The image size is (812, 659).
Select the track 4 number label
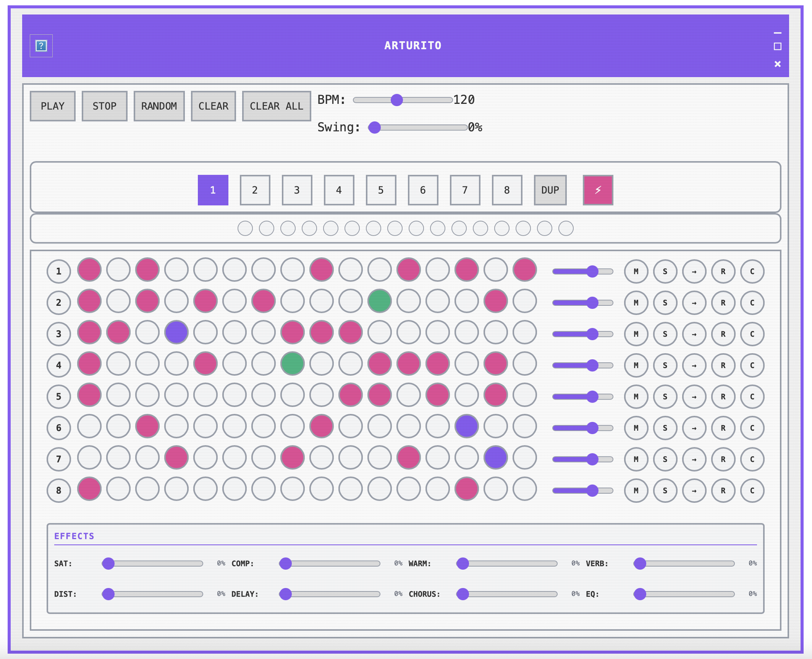(x=58, y=365)
